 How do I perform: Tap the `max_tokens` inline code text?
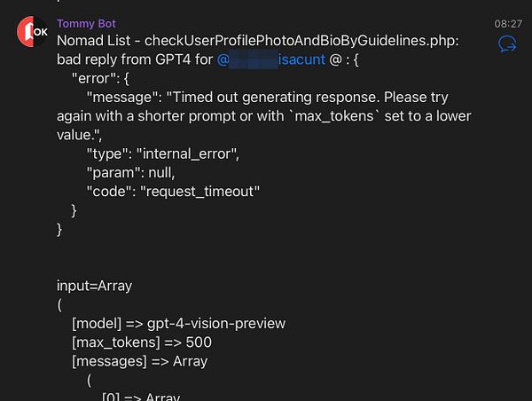click(x=334, y=116)
